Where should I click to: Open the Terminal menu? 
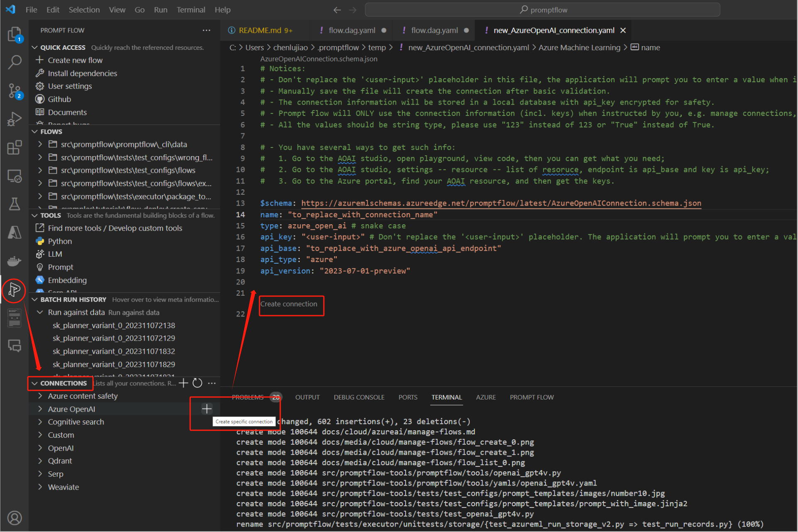pos(191,10)
